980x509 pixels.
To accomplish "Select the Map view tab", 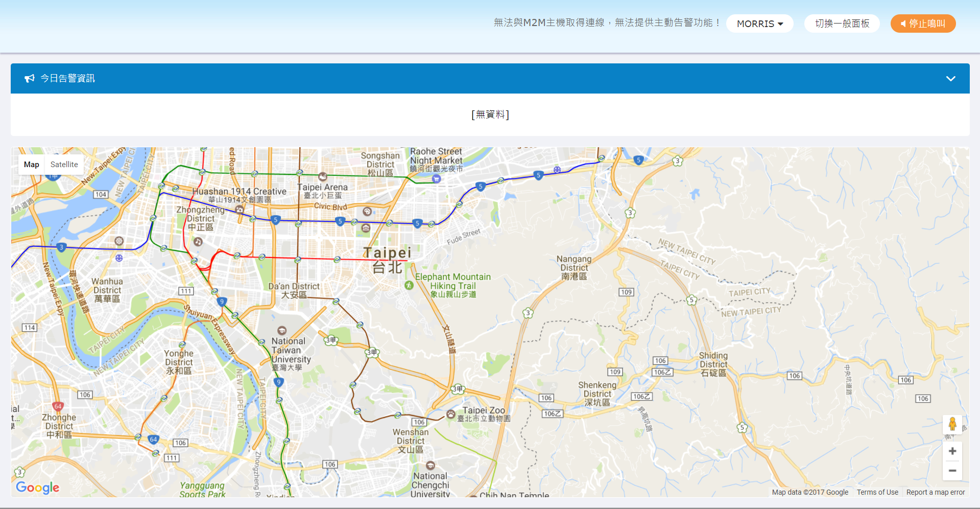I will tap(32, 165).
